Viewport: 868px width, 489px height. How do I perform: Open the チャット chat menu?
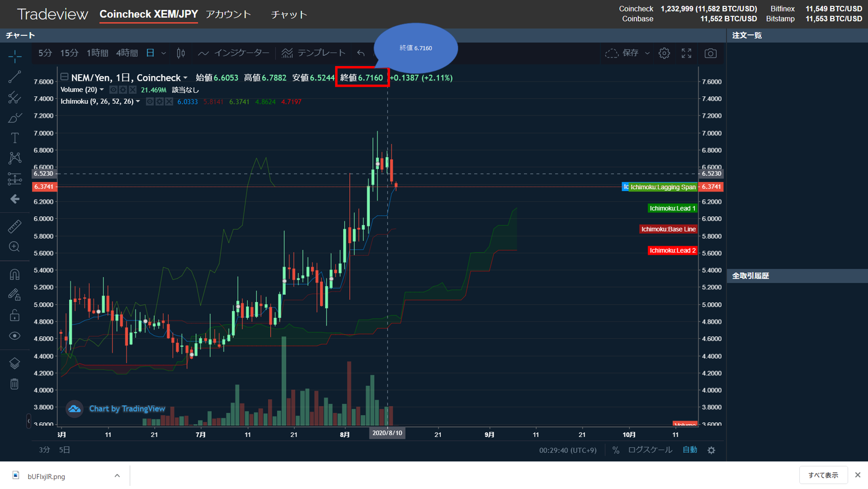(x=289, y=15)
